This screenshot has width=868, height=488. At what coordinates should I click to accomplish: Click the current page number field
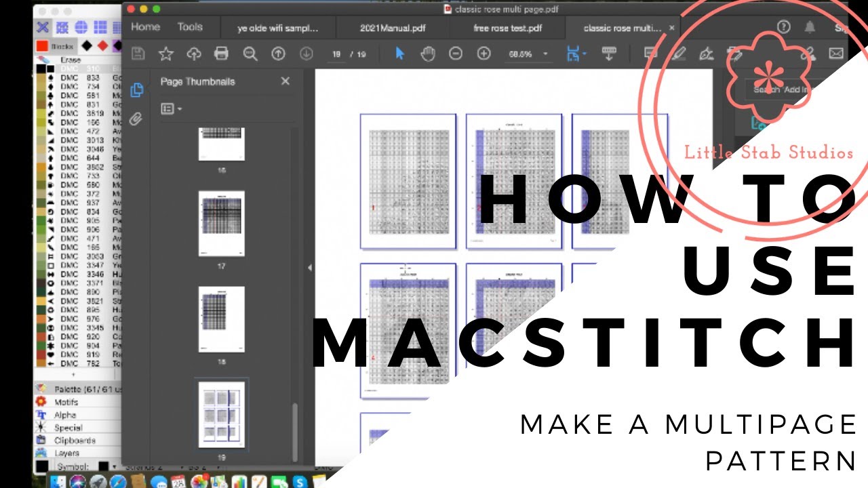pyautogui.click(x=336, y=54)
